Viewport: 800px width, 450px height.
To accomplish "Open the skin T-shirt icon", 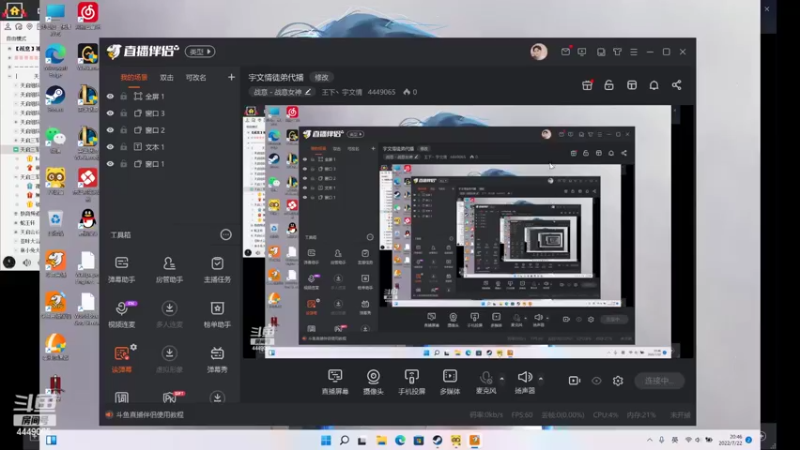I will (617, 52).
